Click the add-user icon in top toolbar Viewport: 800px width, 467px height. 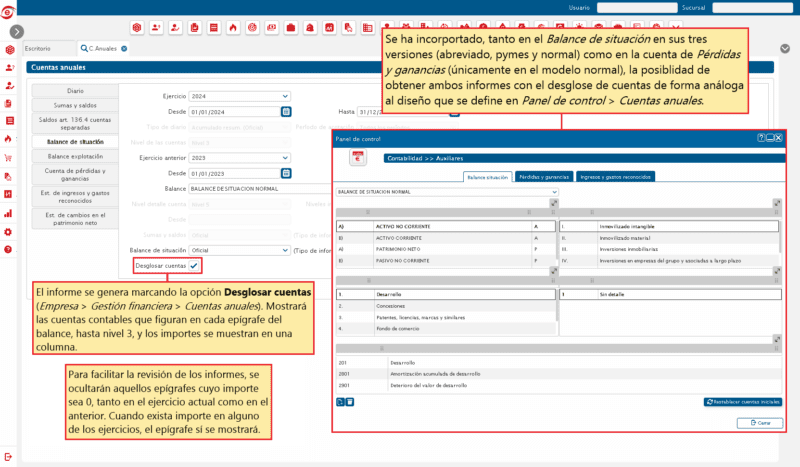156,28
